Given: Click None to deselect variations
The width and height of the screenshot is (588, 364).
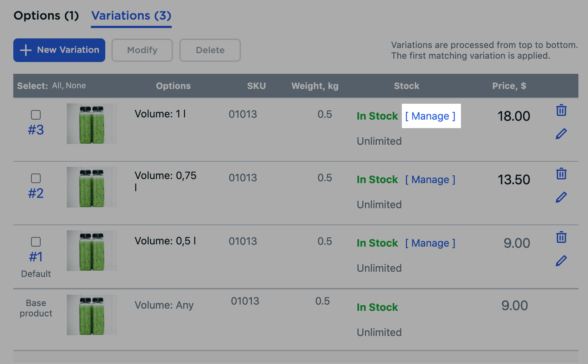Looking at the screenshot, I should (x=76, y=86).
